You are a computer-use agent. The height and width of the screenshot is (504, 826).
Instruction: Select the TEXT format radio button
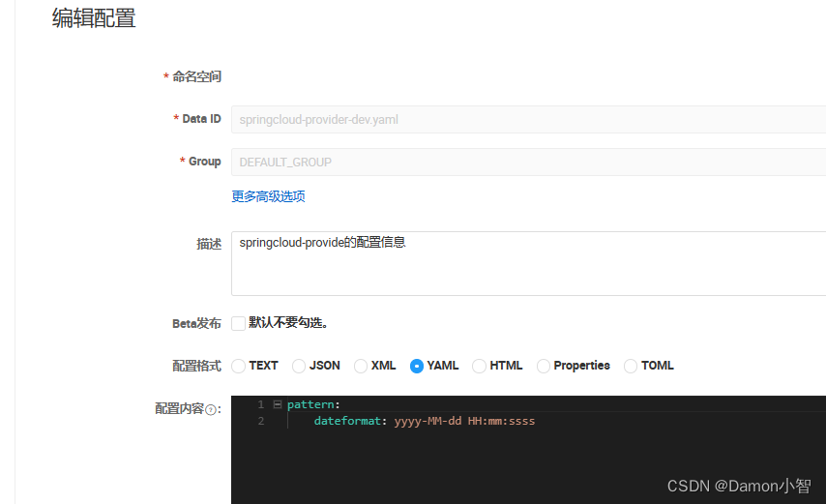(238, 366)
